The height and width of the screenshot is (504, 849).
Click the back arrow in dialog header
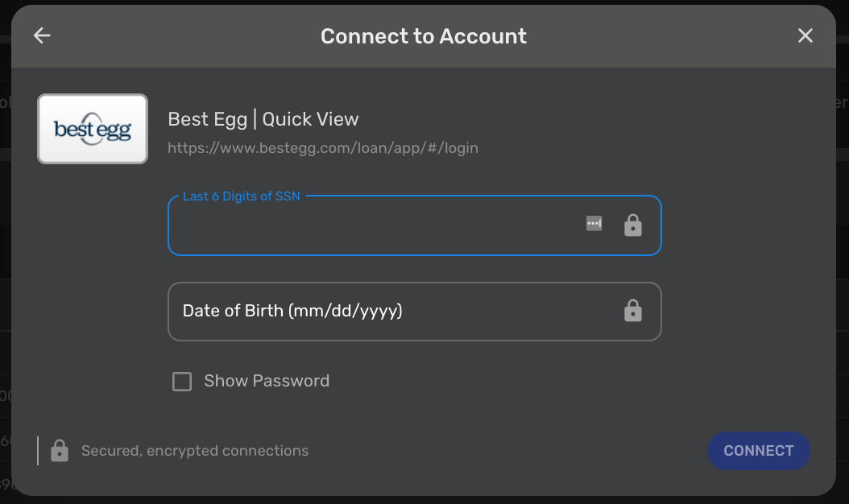pos(42,35)
